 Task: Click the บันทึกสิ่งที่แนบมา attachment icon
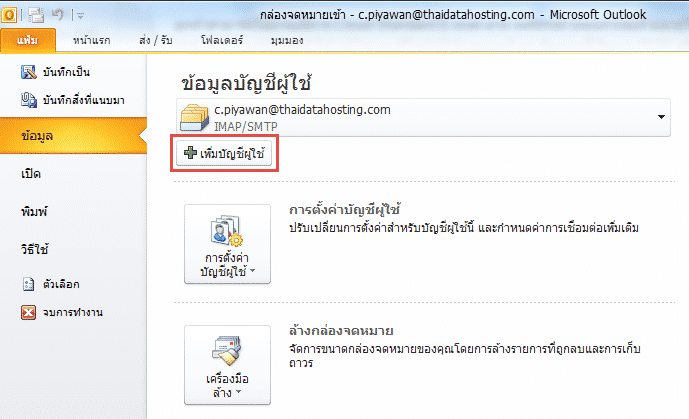29,100
